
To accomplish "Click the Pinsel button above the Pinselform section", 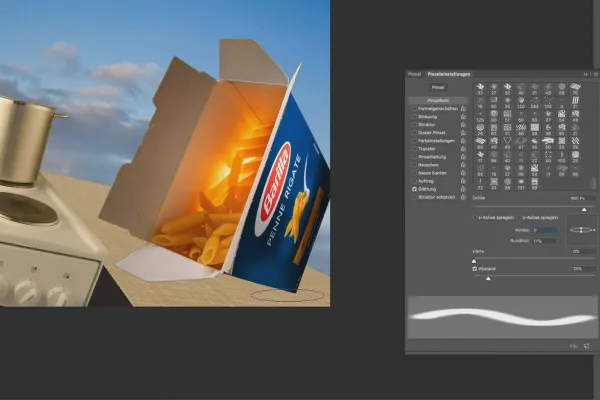I will coord(438,88).
